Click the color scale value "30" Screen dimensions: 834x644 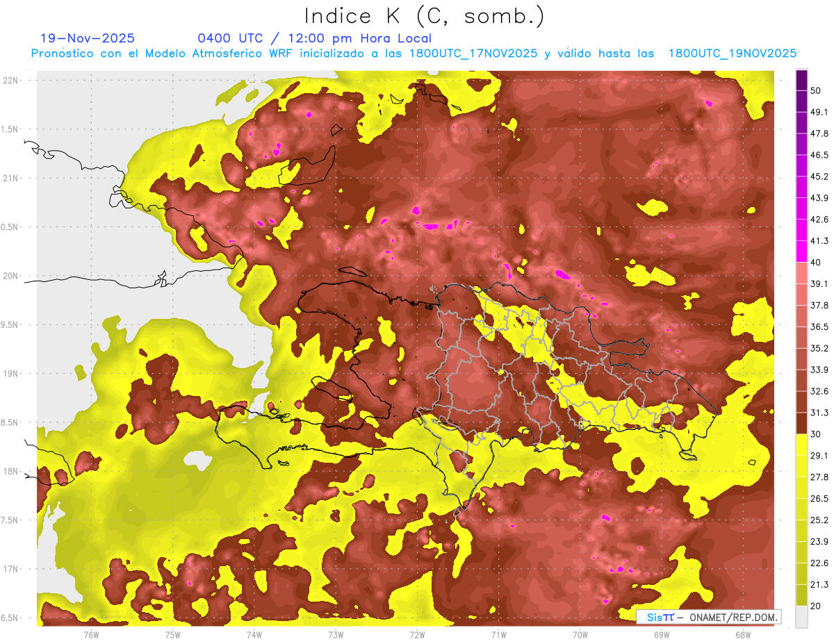[x=817, y=434]
